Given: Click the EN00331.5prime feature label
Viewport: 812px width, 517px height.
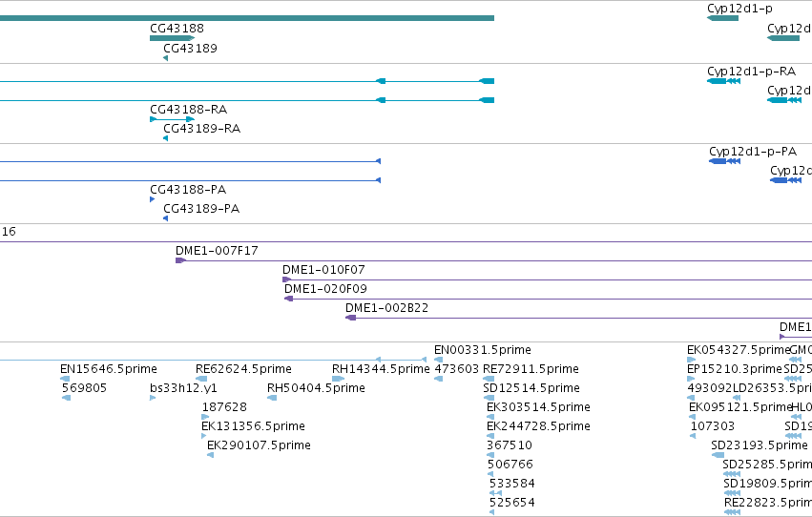Looking at the screenshot, I should pyautogui.click(x=483, y=350).
